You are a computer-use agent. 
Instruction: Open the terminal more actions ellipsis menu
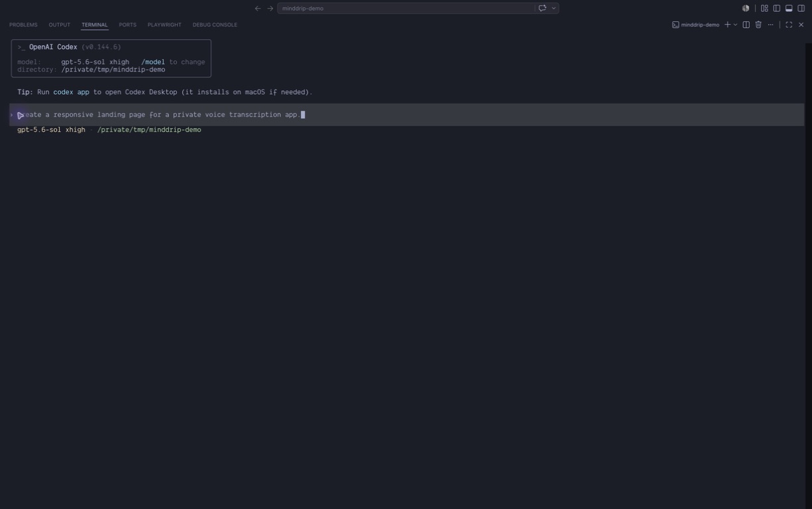pyautogui.click(x=770, y=25)
